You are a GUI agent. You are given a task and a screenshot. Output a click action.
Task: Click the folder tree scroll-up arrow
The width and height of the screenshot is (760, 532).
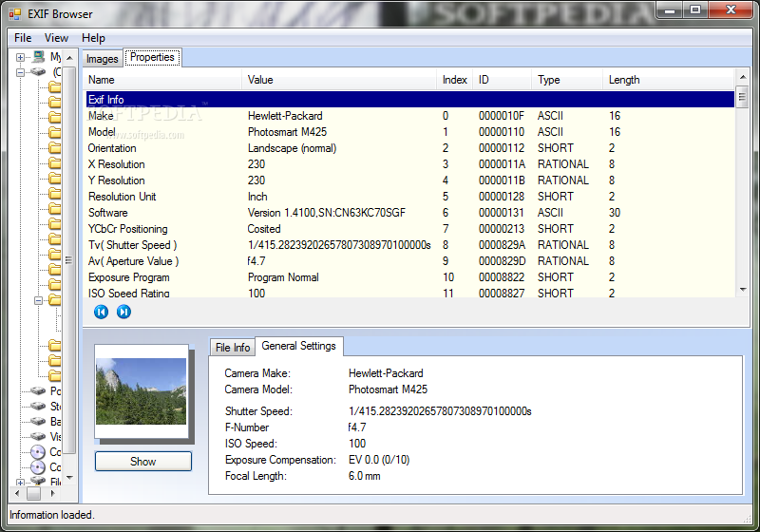tap(69, 58)
